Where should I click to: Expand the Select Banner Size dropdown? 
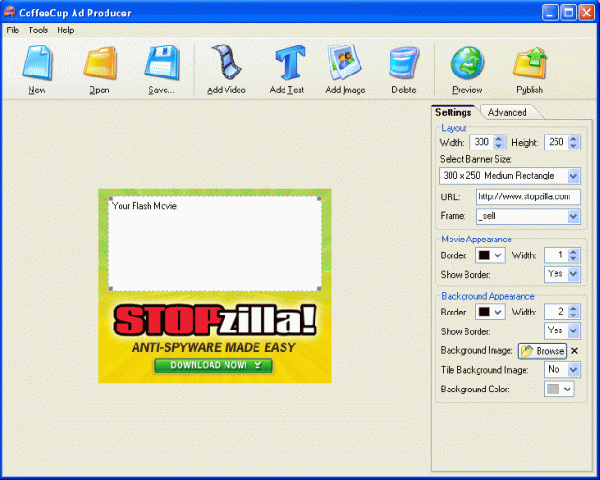click(x=573, y=176)
